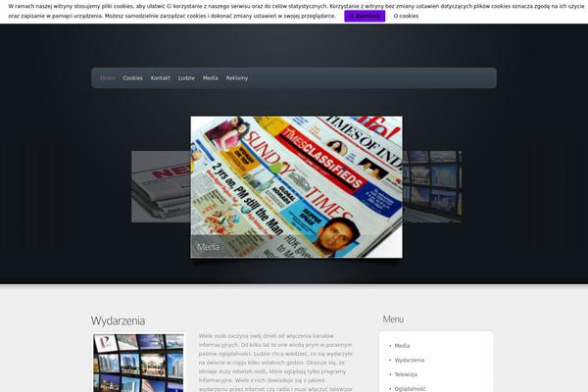Image resolution: width=588 pixels, height=392 pixels.
Task: Open the 'O cookies' link
Action: [406, 16]
